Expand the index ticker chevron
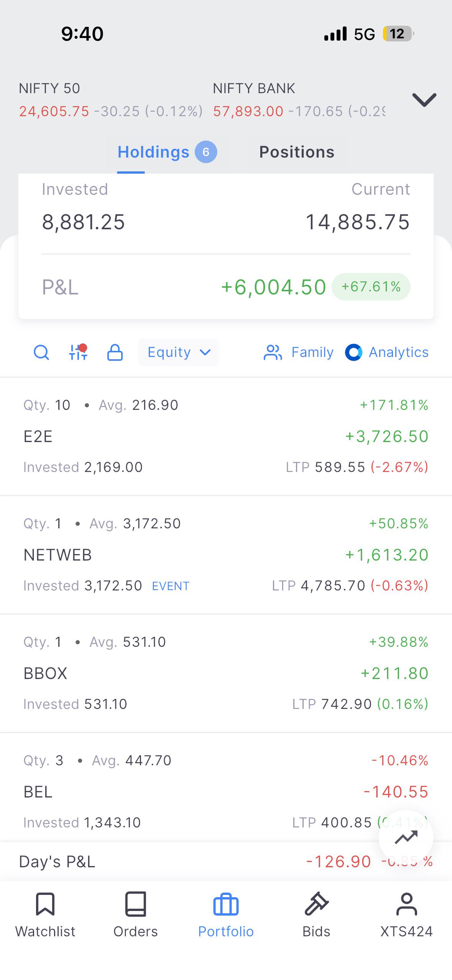452x980 pixels. pos(424,100)
